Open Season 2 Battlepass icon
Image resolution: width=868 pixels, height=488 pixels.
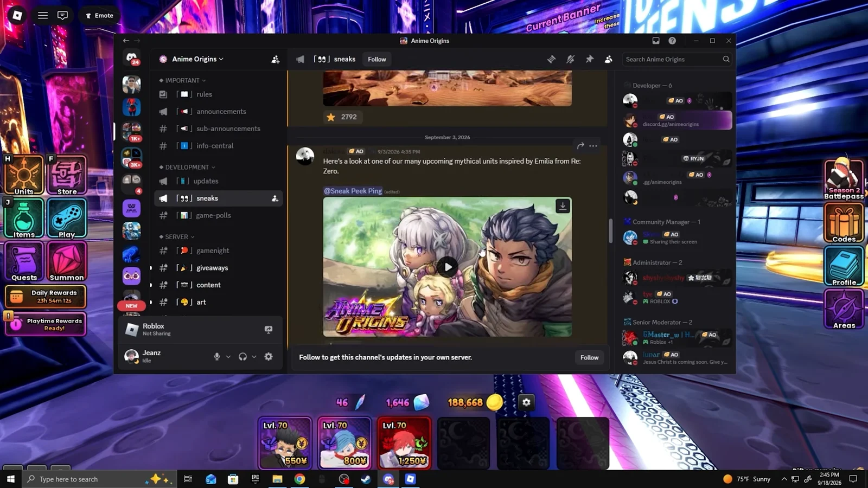[844, 179]
